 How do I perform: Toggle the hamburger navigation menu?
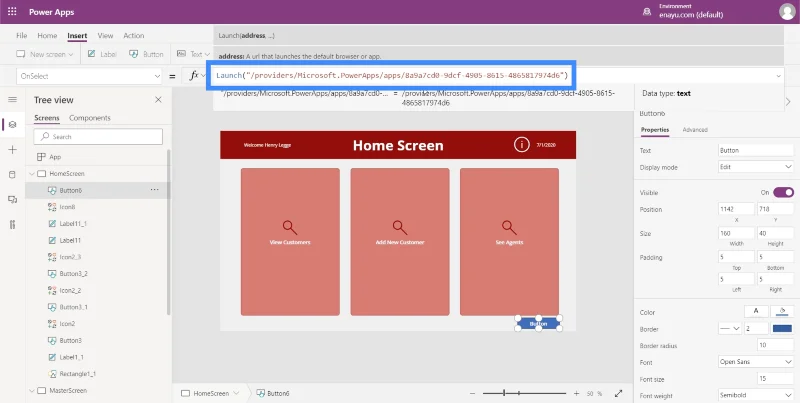tap(12, 99)
